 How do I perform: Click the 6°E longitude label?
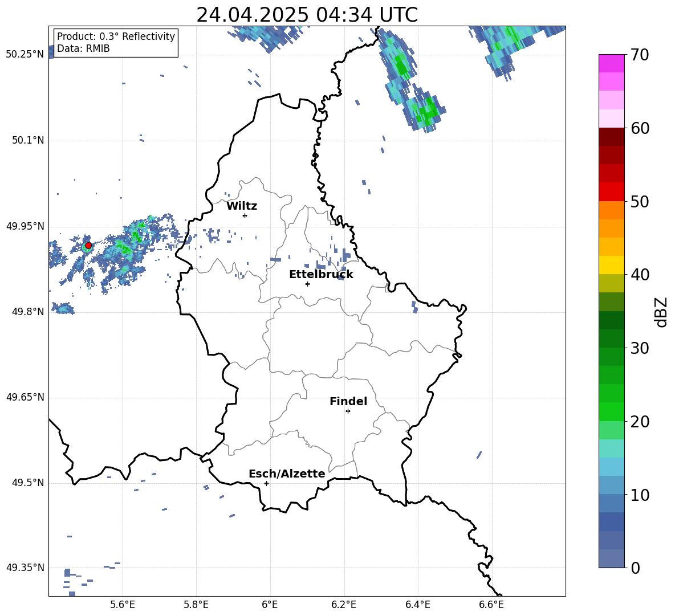click(270, 605)
